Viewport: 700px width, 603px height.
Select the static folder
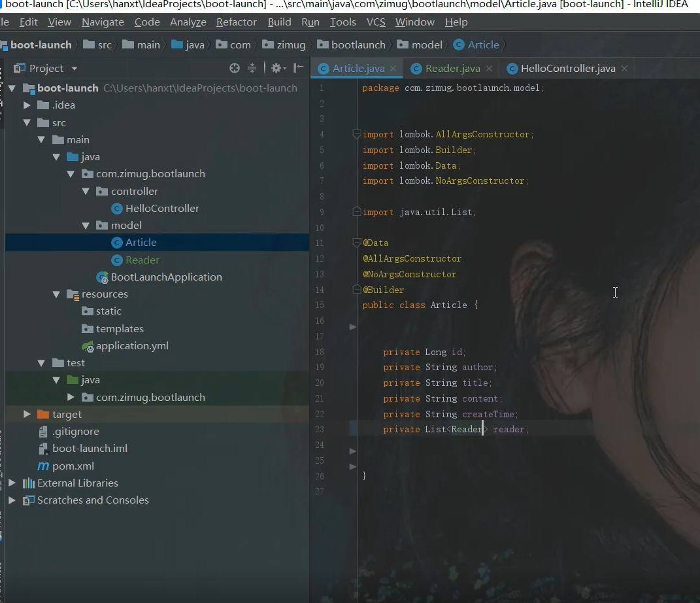(x=108, y=311)
